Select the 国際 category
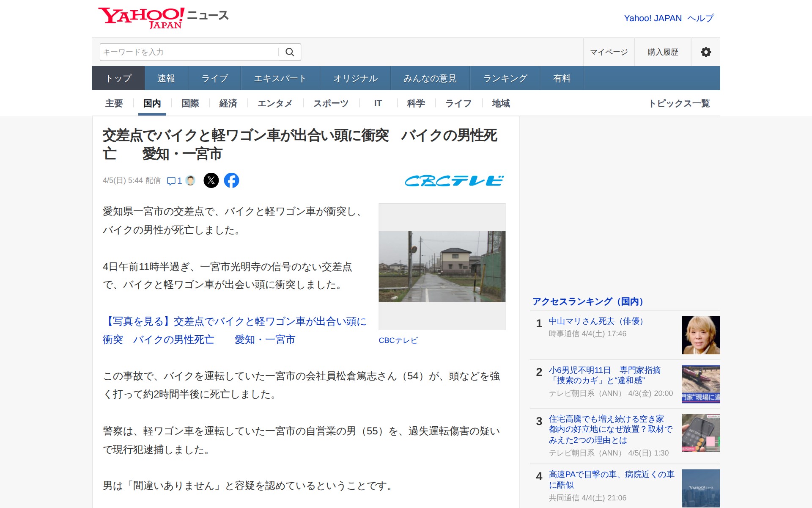Screen dimensions: 812x508 point(190,103)
